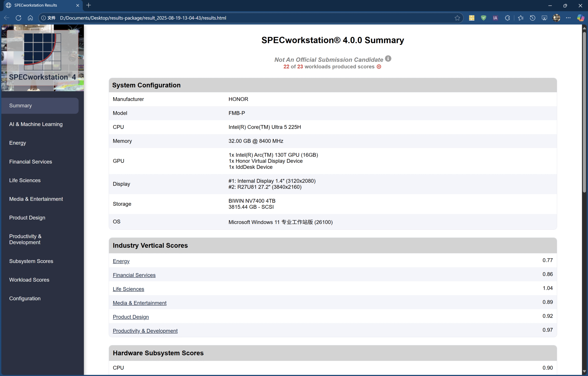Open the Favorites list
Image resolution: width=588 pixels, height=376 pixels.
click(520, 18)
